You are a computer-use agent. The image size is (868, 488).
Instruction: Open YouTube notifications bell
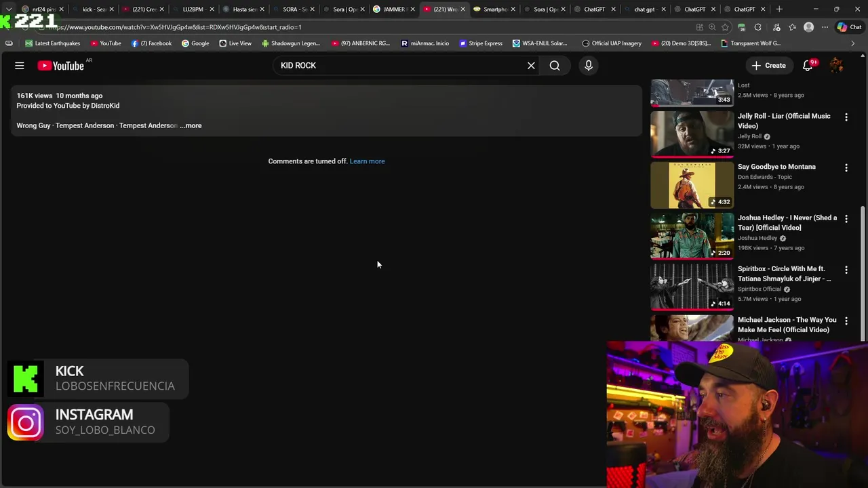808,66
